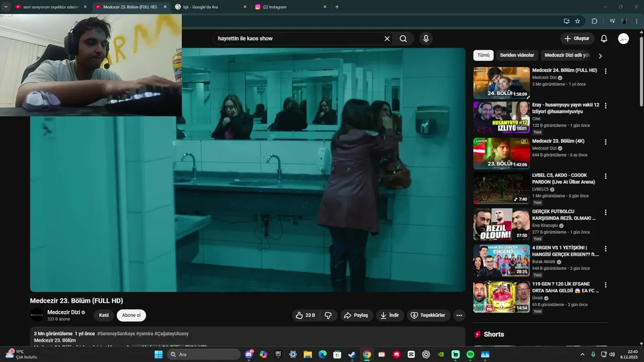The height and width of the screenshot is (362, 644).
Task: Select Medcezir Dizi adlı yükleyen chip
Action: (567, 55)
